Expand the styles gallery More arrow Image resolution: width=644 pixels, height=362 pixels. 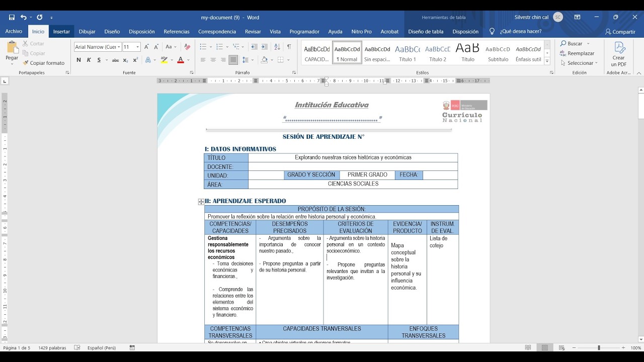[547, 62]
